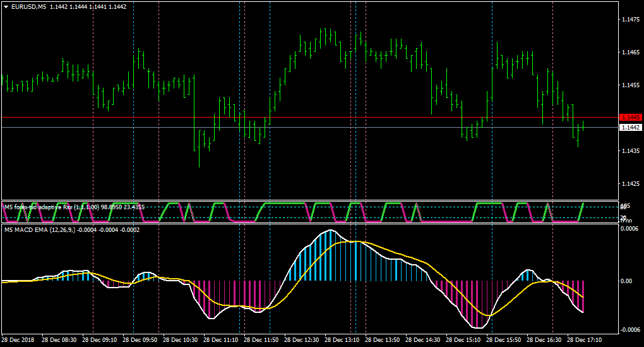
Task: Select the M5 MACD EMA (12,26,9,) label
Action: pos(72,230)
